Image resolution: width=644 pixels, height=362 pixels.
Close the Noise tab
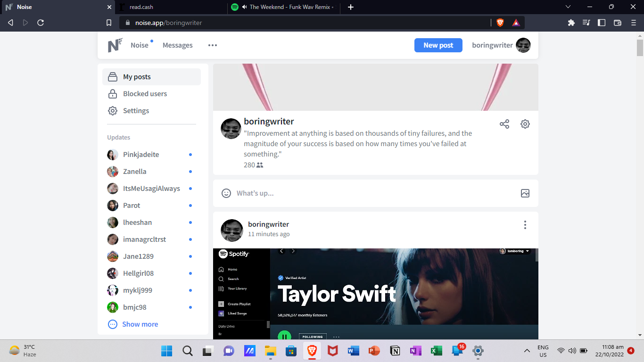point(109,7)
